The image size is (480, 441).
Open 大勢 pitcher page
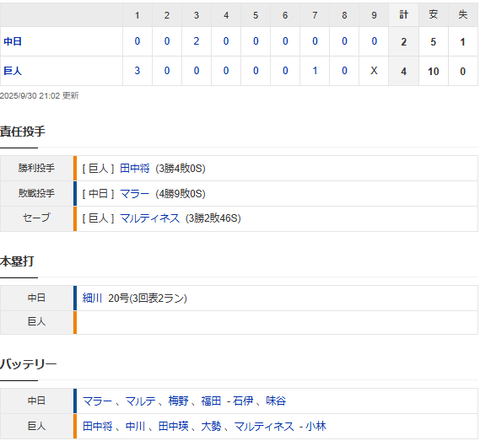coord(211,426)
